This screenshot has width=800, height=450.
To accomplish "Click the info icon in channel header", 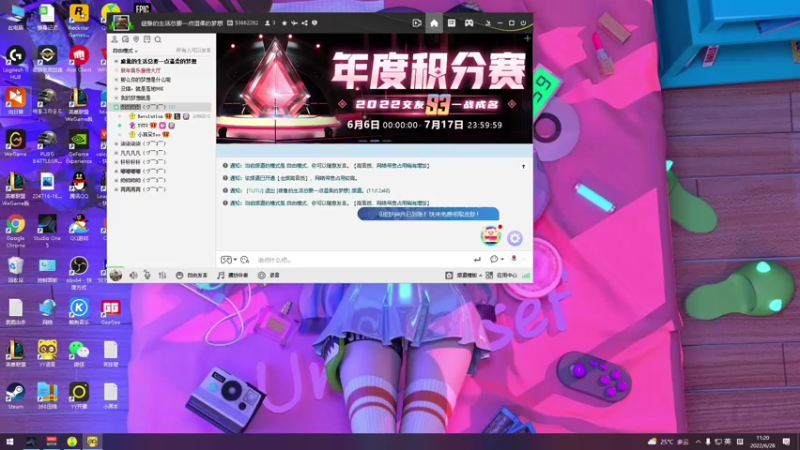I will tap(314, 23).
